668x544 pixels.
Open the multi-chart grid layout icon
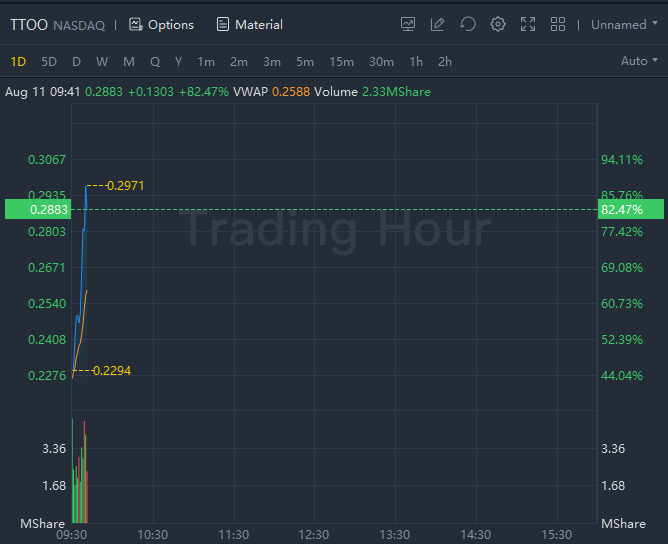click(558, 24)
